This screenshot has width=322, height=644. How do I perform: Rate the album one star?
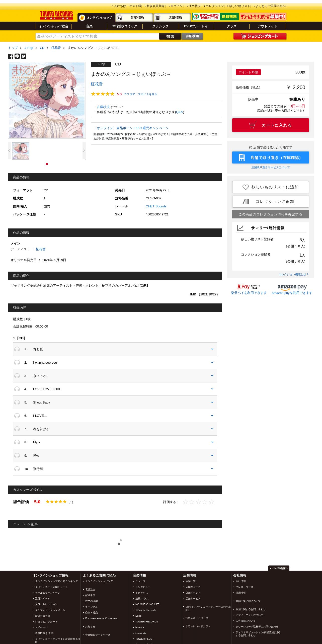(185, 502)
